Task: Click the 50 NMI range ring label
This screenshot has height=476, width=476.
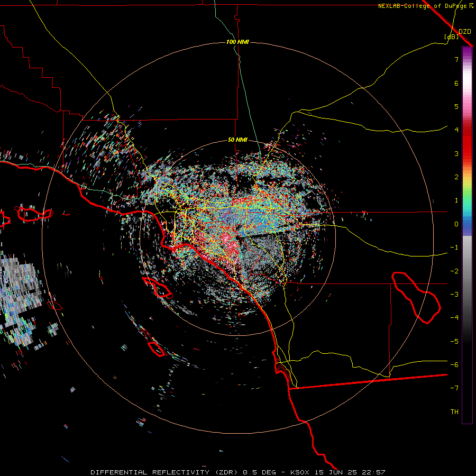Action: [x=237, y=140]
